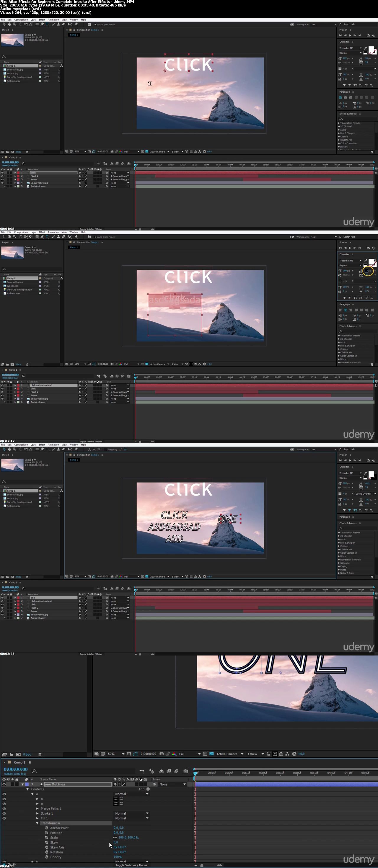Screen dimensions: 378x868
Task: Open show channel RGB icon in 00:04:33 frame
Action: point(174,754)
